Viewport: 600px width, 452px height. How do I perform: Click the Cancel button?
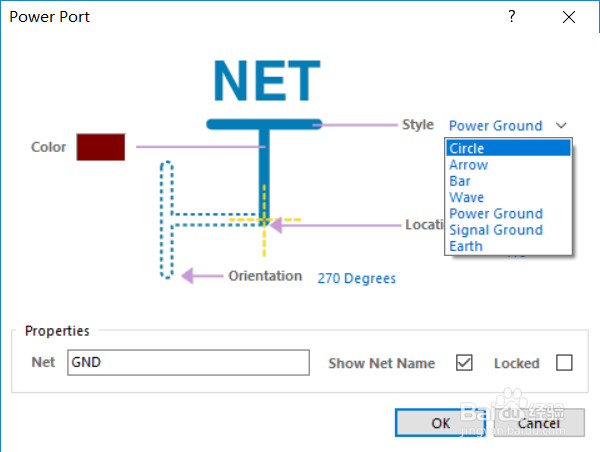(x=539, y=423)
